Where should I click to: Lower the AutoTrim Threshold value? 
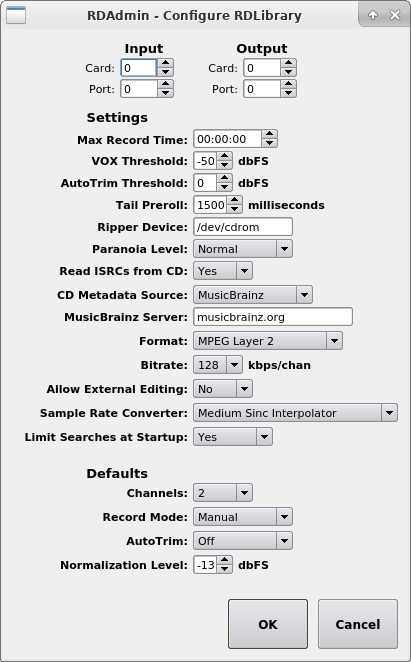coord(224,187)
